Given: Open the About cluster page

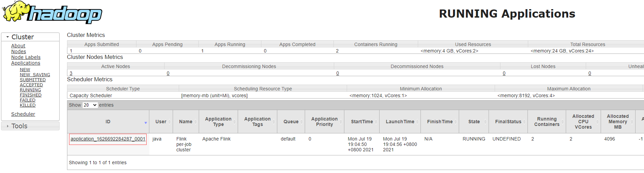Looking at the screenshot, I should [18, 46].
